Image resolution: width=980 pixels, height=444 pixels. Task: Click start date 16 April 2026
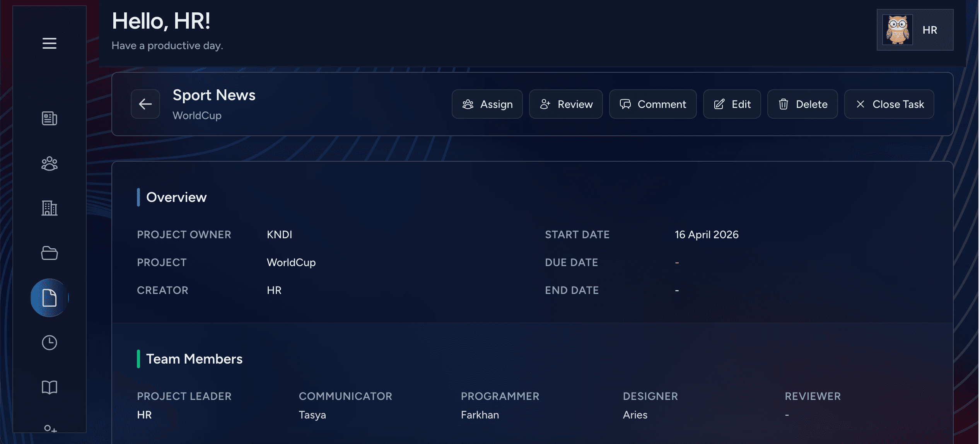(x=707, y=234)
